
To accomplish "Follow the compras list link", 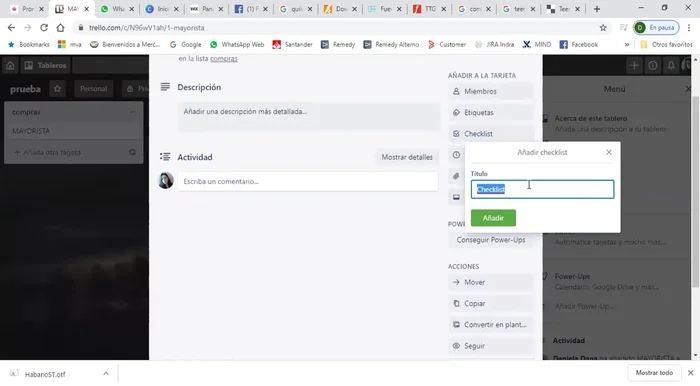I will [x=224, y=58].
